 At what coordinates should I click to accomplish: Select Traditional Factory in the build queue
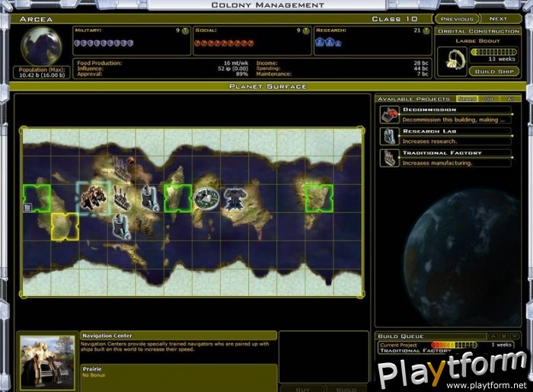click(x=416, y=351)
